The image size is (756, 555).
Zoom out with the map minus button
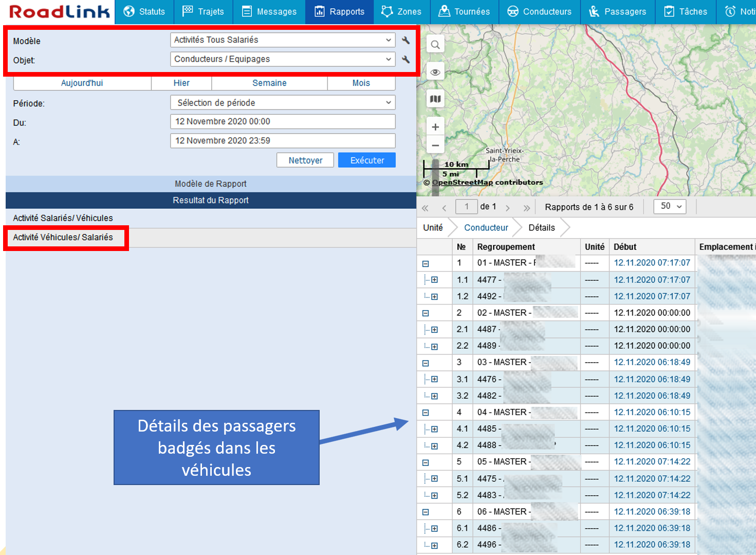[435, 146]
